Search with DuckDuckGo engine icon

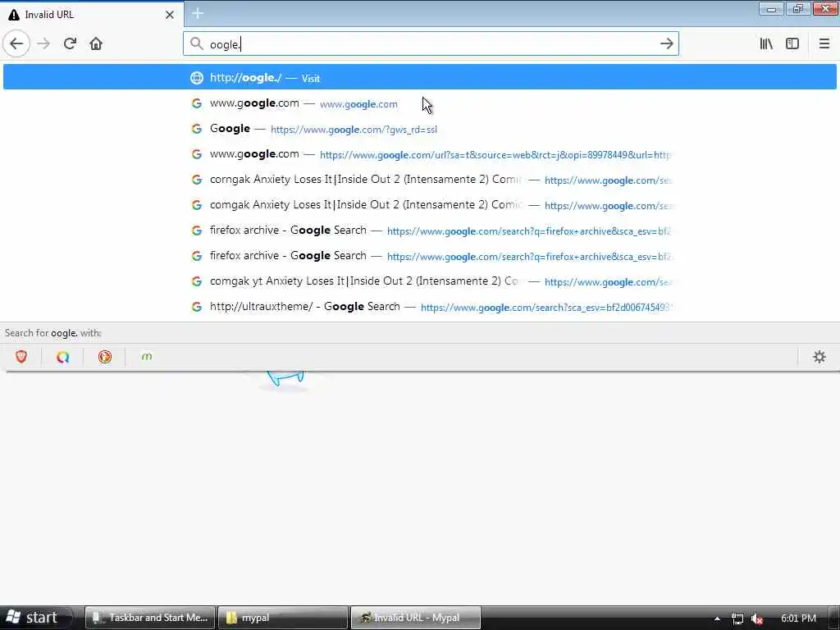point(105,357)
